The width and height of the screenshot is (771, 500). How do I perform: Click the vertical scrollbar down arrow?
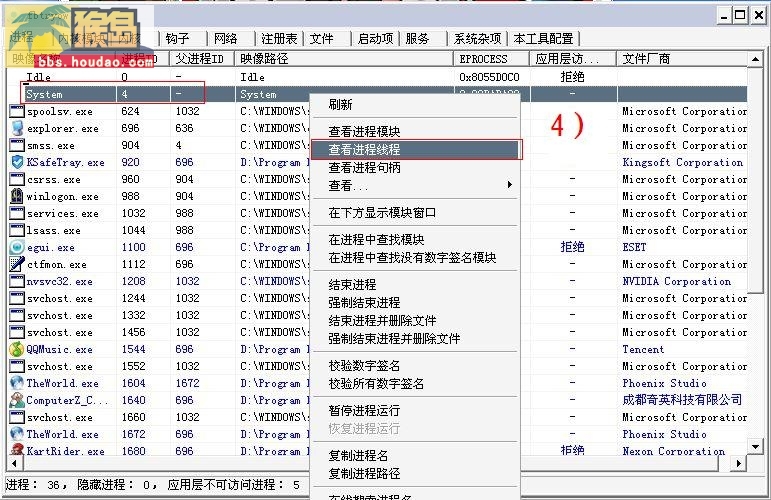tap(755, 446)
